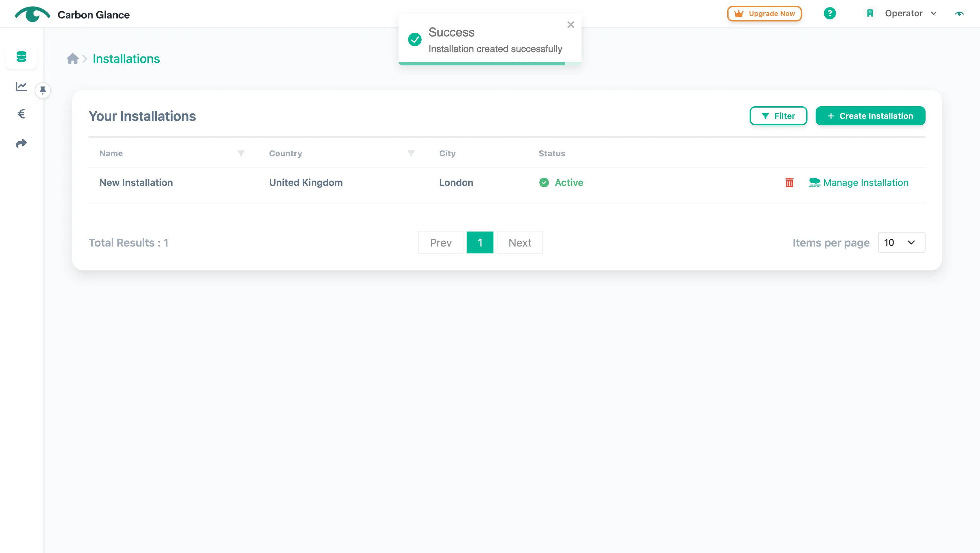Click the building icon beside Operator

(870, 13)
